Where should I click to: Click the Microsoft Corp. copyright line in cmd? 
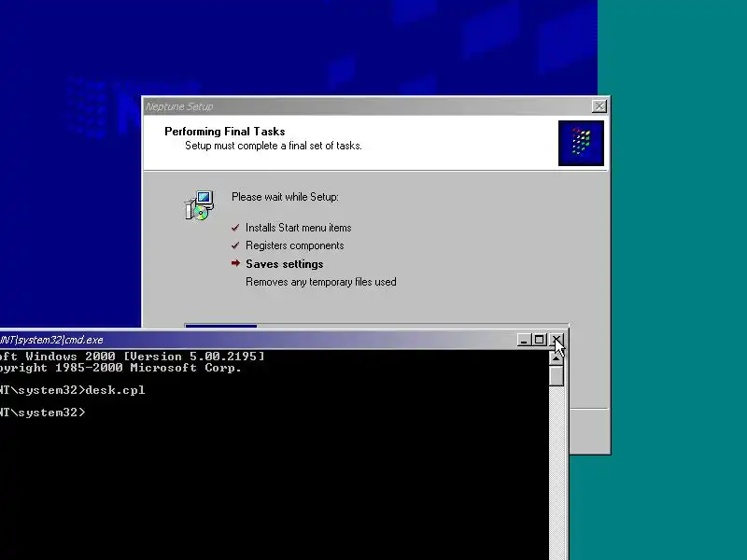(x=120, y=368)
